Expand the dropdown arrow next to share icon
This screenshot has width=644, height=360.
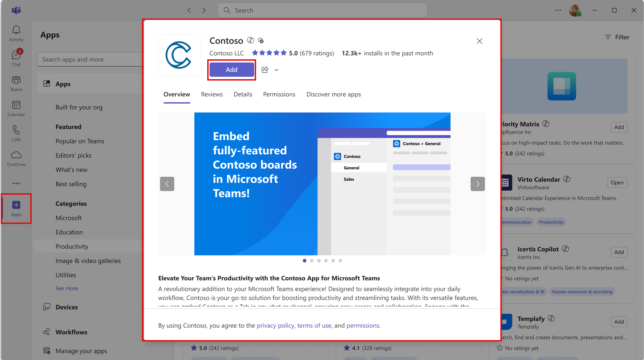[276, 70]
